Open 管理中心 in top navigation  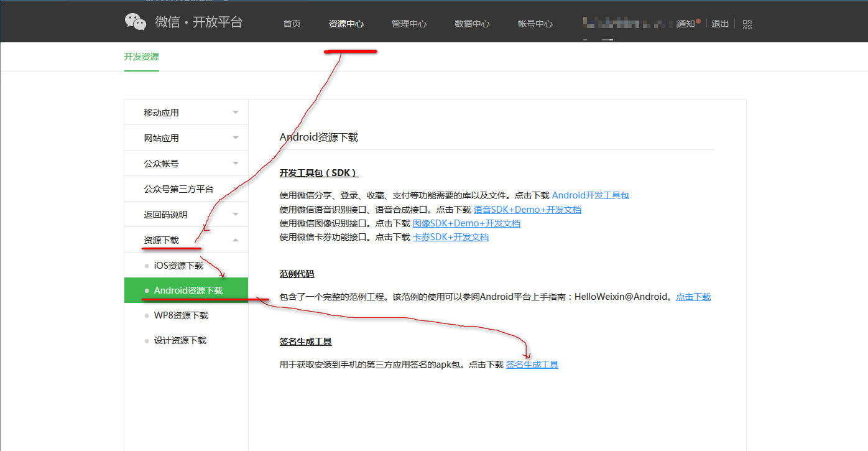(x=409, y=24)
